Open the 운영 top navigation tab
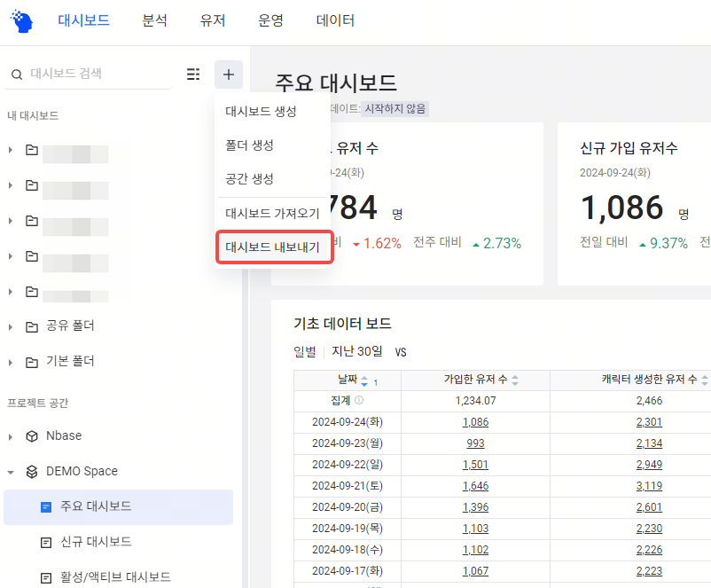The width and height of the screenshot is (711, 588). click(x=270, y=20)
